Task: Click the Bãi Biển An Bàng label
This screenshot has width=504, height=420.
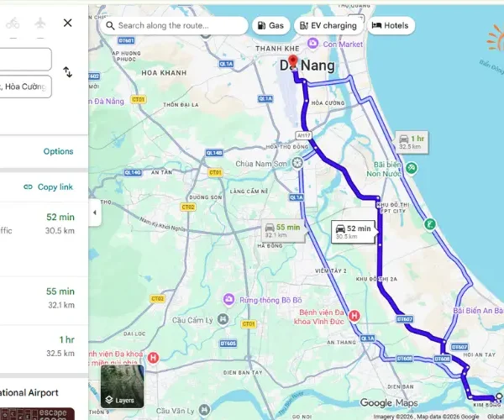Action: (478, 311)
